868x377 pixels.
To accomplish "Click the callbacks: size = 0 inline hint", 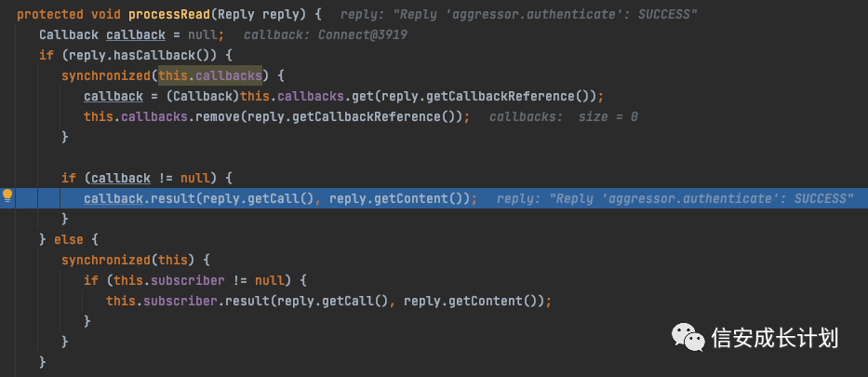I will click(564, 116).
